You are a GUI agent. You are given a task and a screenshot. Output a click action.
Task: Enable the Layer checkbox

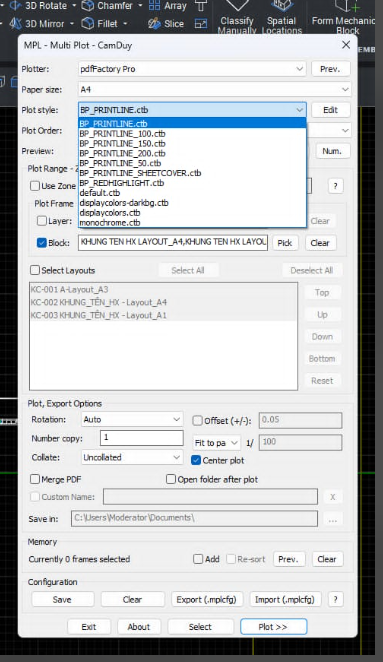tap(42, 221)
